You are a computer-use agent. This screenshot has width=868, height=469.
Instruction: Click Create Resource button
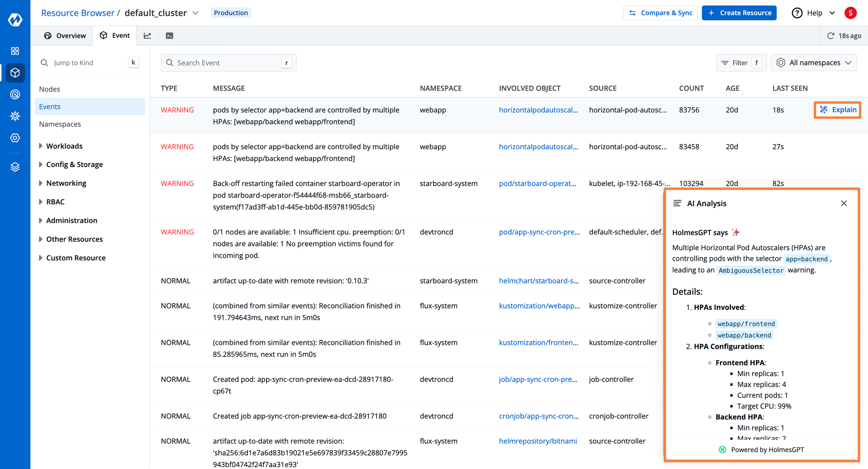pyautogui.click(x=741, y=13)
